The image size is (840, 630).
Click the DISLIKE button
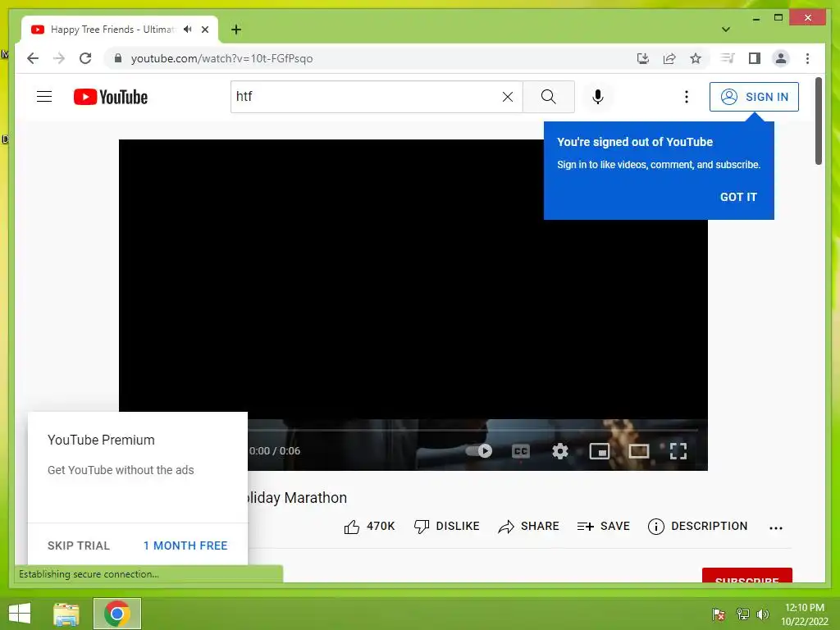tap(447, 526)
